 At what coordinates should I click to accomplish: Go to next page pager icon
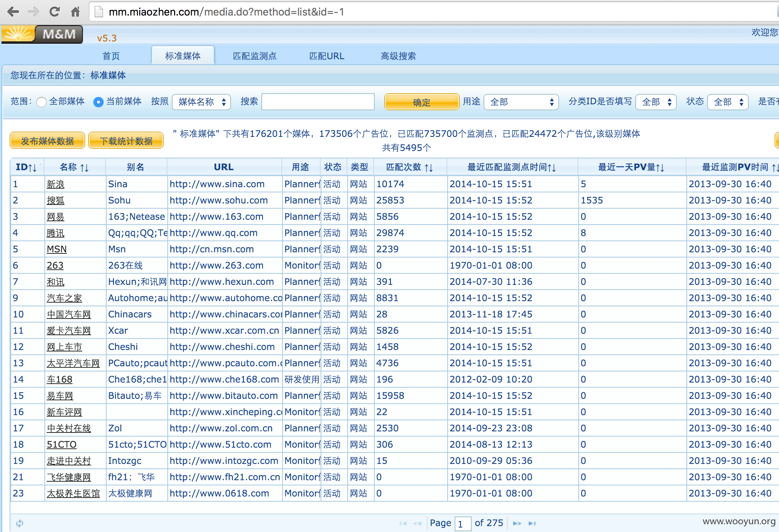[x=517, y=523]
